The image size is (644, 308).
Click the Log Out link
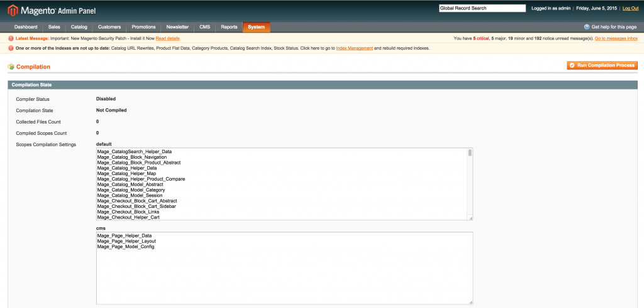point(630,8)
